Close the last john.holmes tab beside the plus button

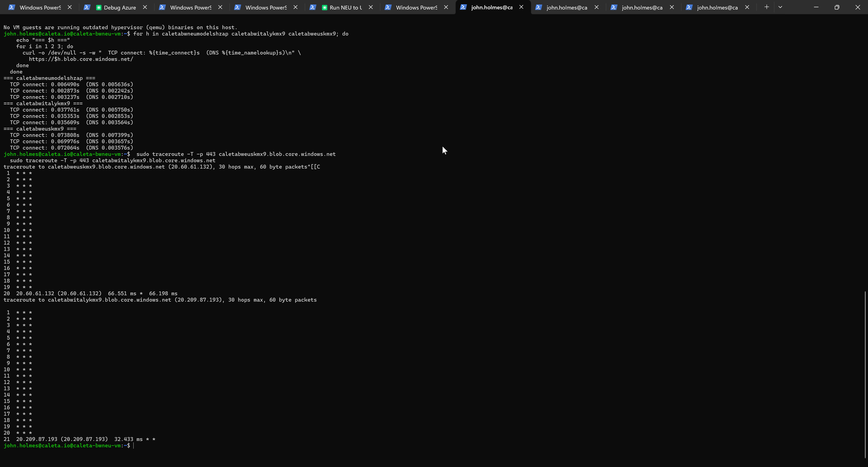point(747,7)
